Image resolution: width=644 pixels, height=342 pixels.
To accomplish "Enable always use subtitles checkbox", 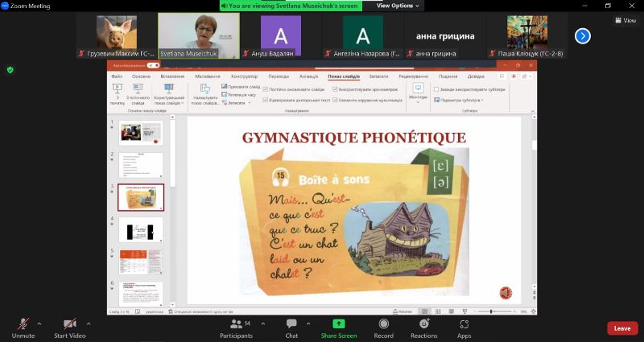I will tap(436, 89).
